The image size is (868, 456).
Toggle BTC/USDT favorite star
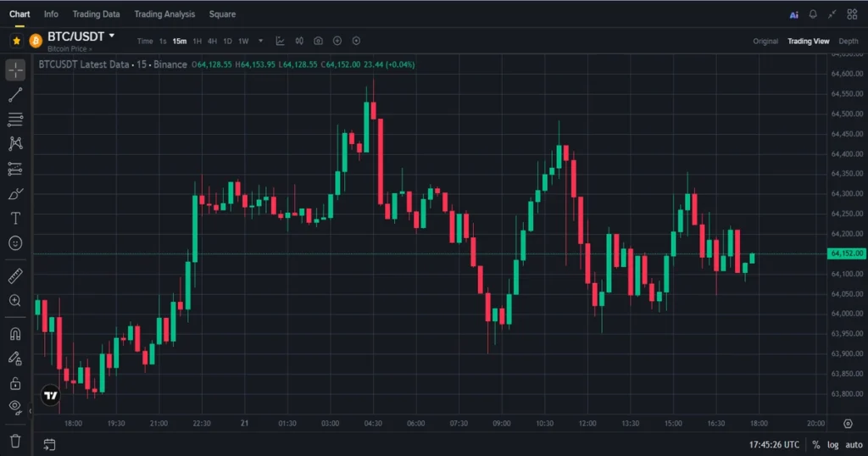coord(17,41)
